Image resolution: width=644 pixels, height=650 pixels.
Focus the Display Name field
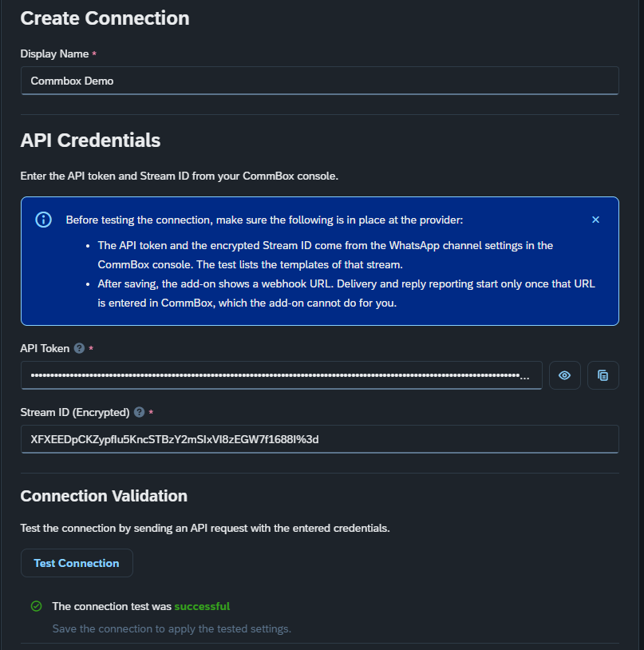pyautogui.click(x=320, y=81)
